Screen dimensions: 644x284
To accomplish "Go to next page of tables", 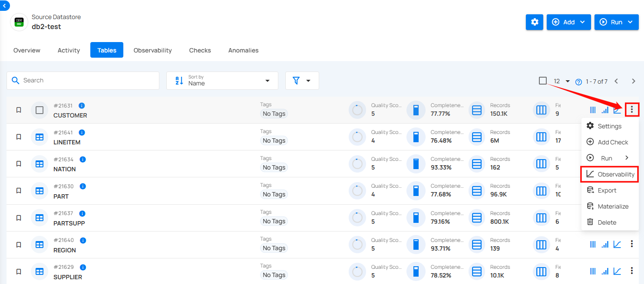I will [633, 81].
